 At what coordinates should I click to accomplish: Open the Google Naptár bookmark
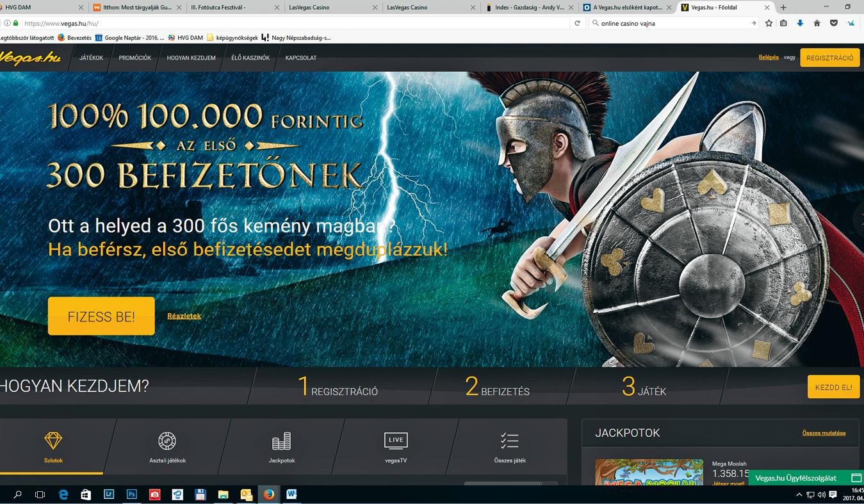[x=129, y=38]
